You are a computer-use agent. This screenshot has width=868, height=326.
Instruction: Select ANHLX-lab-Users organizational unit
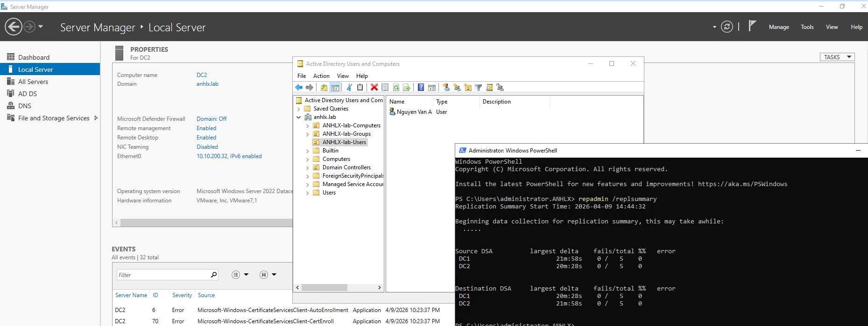(x=344, y=142)
